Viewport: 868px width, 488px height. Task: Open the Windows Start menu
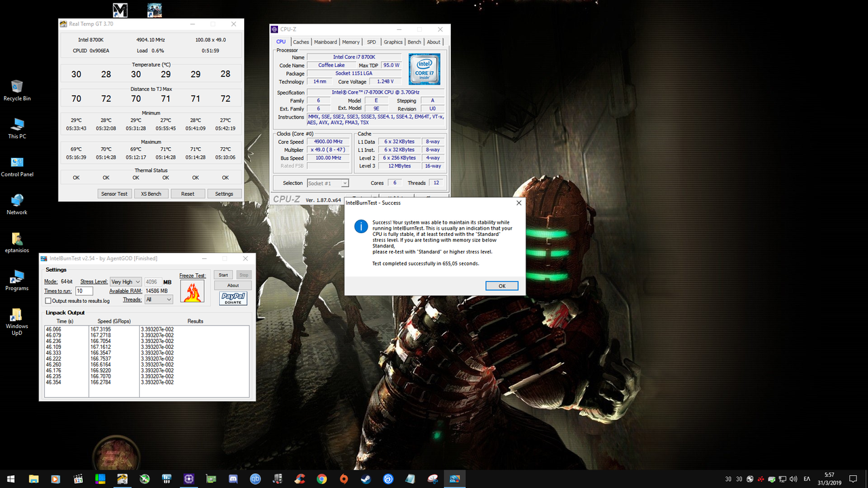click(11, 479)
